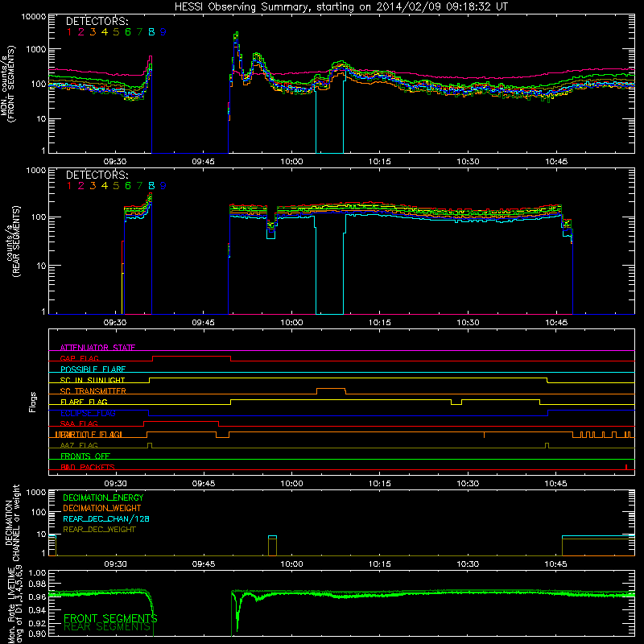Click detector 7 label in rear segments legend
The image size is (644, 644).
coord(139,186)
